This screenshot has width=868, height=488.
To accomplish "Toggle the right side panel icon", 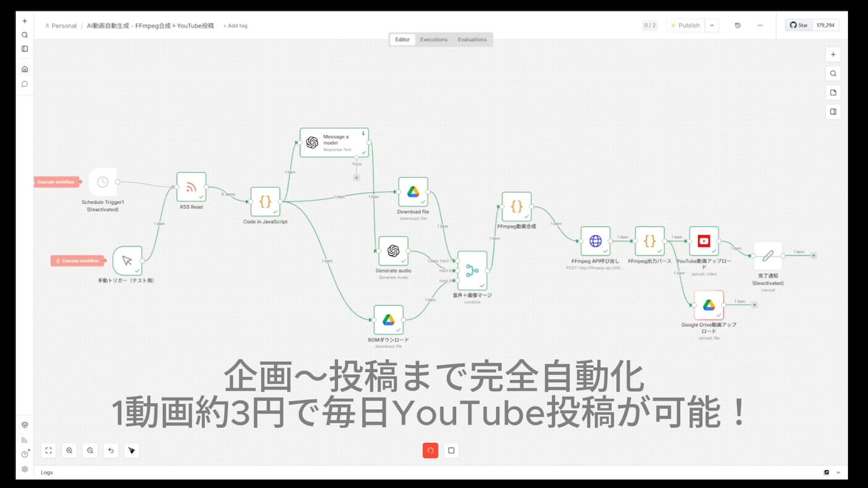I will point(833,112).
